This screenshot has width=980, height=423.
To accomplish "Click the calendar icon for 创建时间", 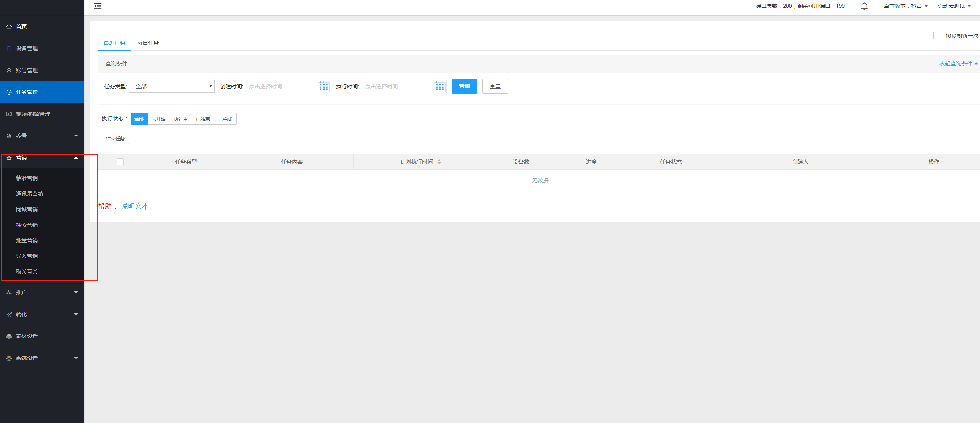I will 323,87.
